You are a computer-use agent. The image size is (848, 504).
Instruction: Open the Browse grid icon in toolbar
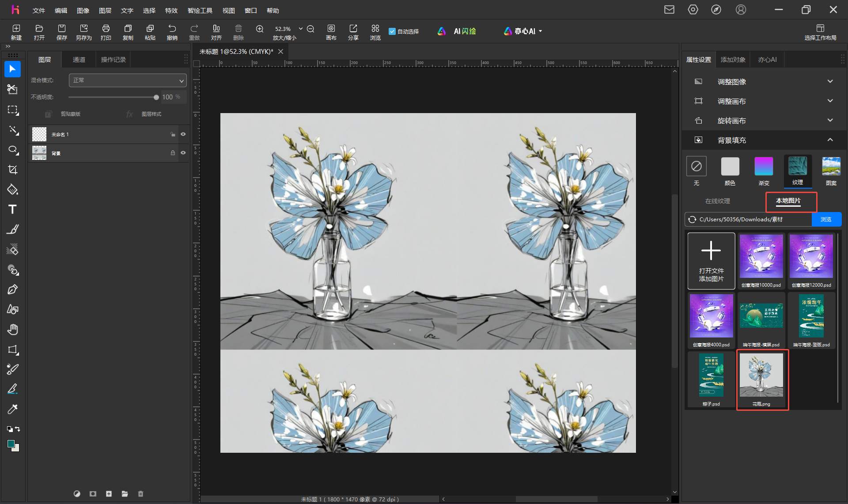point(375,32)
